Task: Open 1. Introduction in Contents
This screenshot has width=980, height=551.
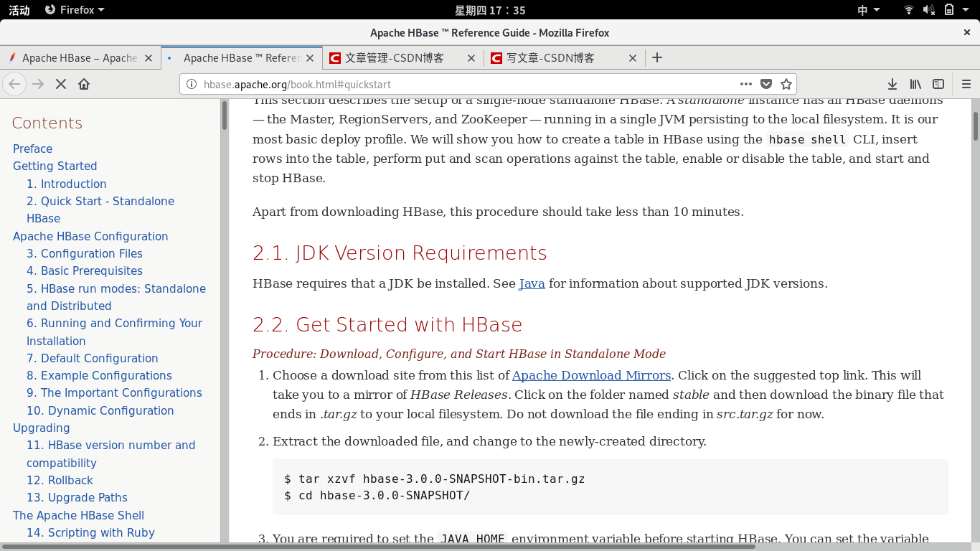Action: (67, 184)
